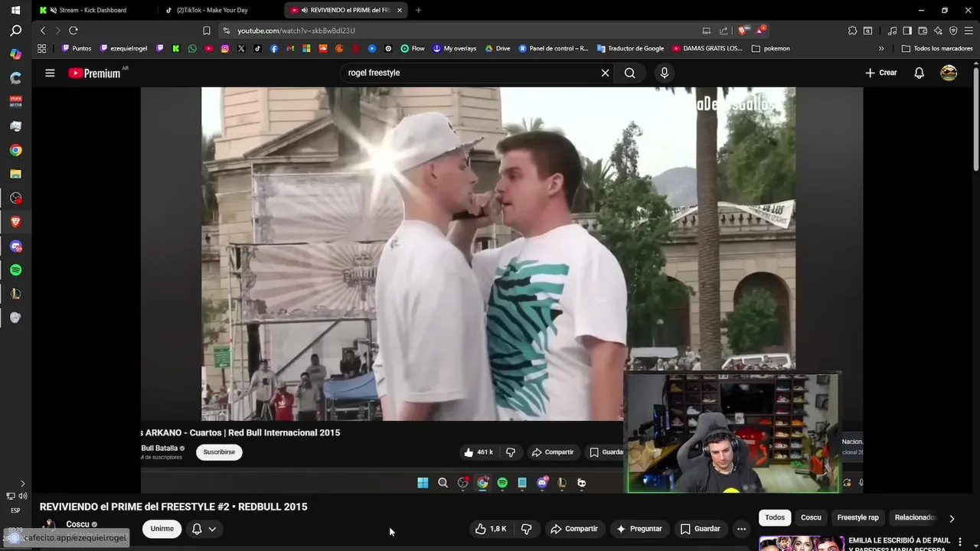The width and height of the screenshot is (980, 551).
Task: Show hidden bookmarks with double chevron
Action: click(881, 48)
